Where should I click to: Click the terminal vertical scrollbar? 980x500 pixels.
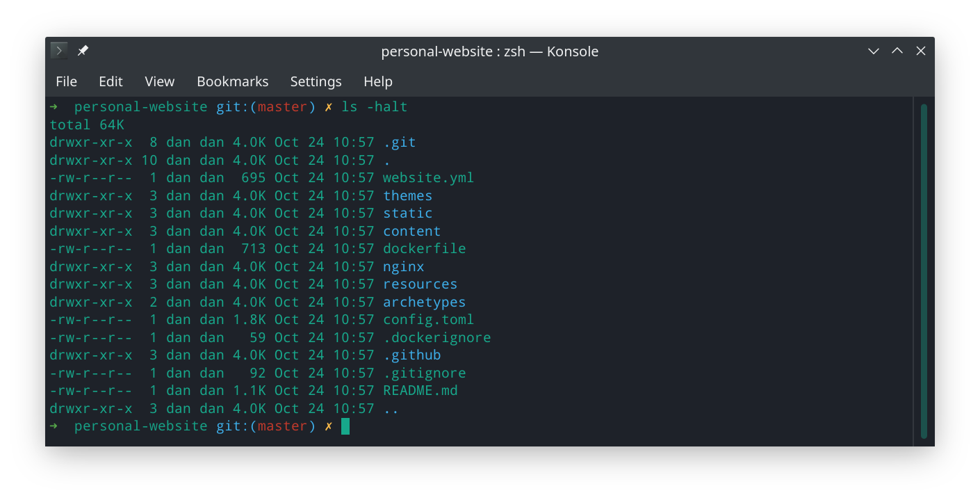pos(924,271)
